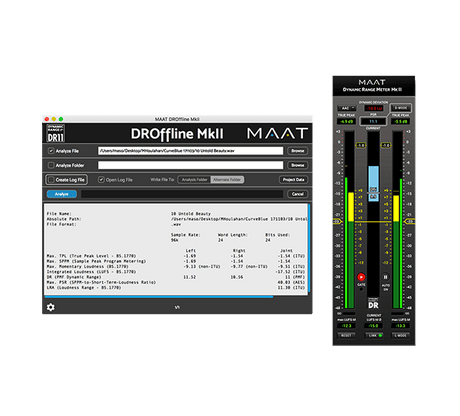Enable the Analyze File checkbox
This screenshot has height=416, width=460.
point(51,151)
